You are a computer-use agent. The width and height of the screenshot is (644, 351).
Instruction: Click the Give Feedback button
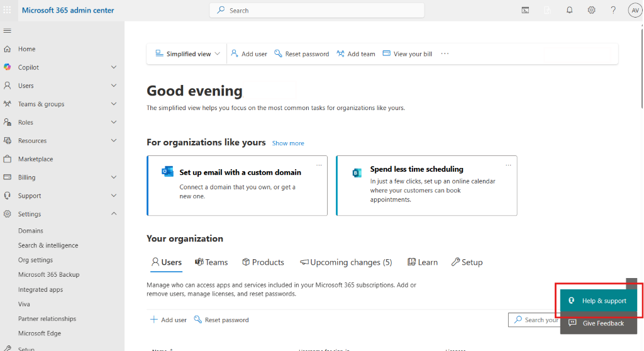[599, 323]
